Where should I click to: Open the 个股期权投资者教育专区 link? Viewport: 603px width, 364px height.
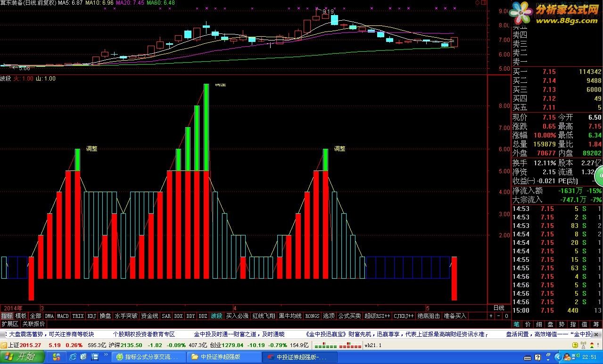tap(144, 334)
